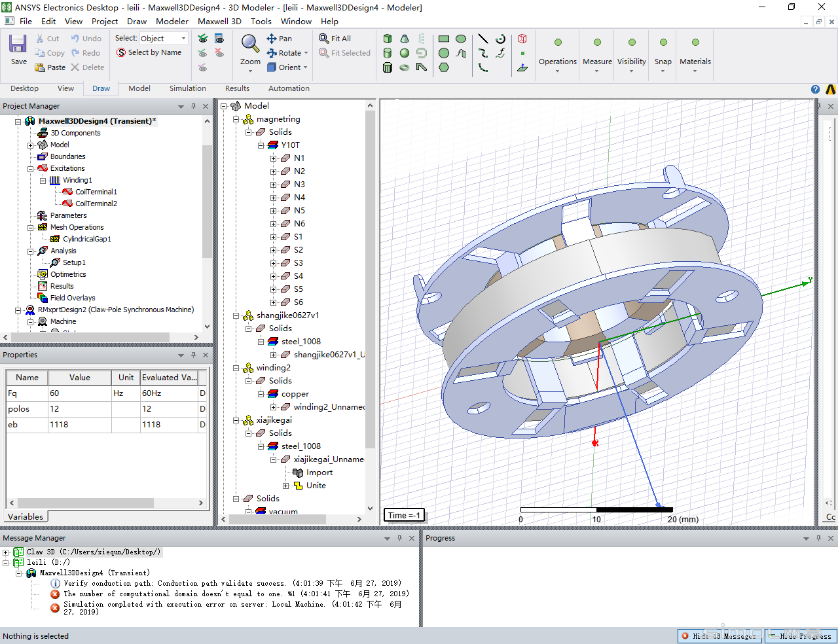The width and height of the screenshot is (838, 644).
Task: Open the Visibility dropdown
Action: coord(632,71)
